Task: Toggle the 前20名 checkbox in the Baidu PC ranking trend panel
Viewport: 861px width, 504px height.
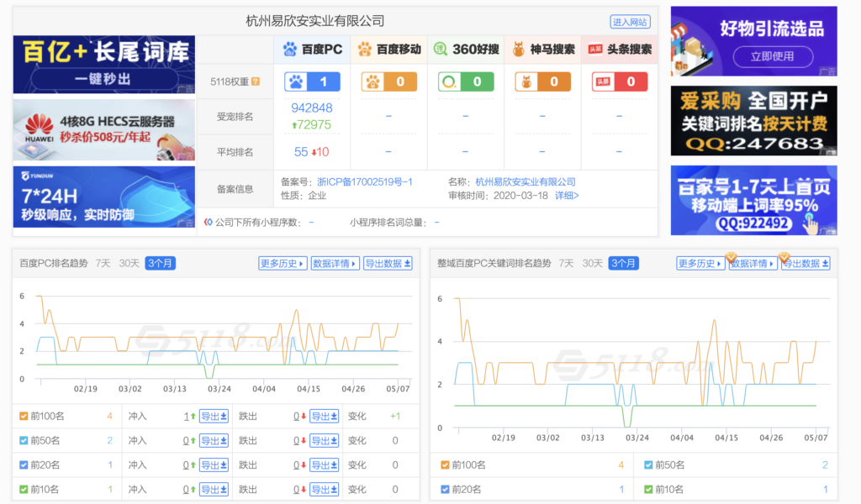Action: tap(24, 465)
